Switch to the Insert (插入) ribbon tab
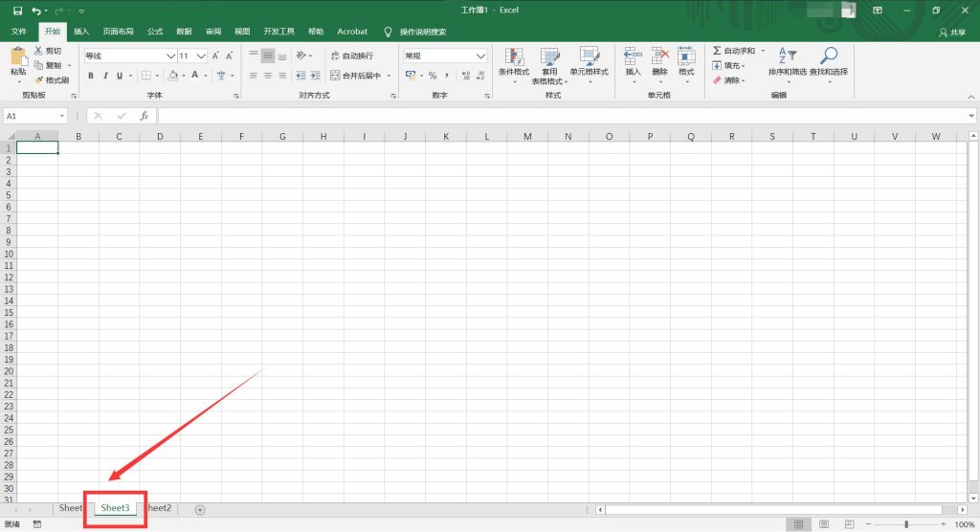This screenshot has height=532, width=980. point(81,32)
